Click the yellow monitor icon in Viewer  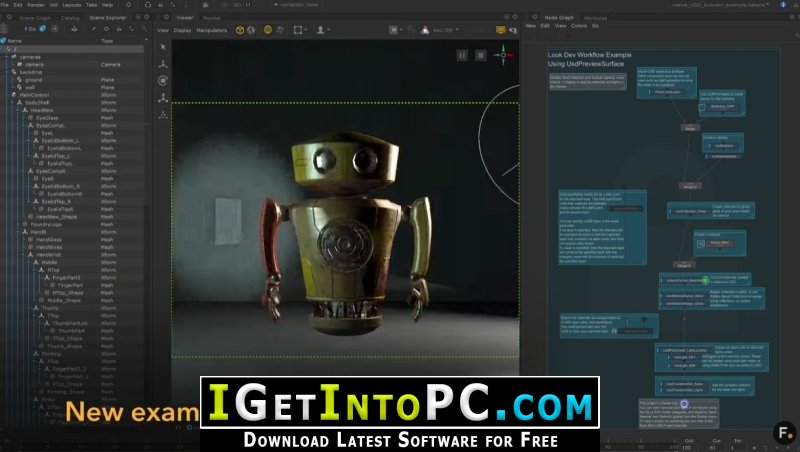click(501, 30)
